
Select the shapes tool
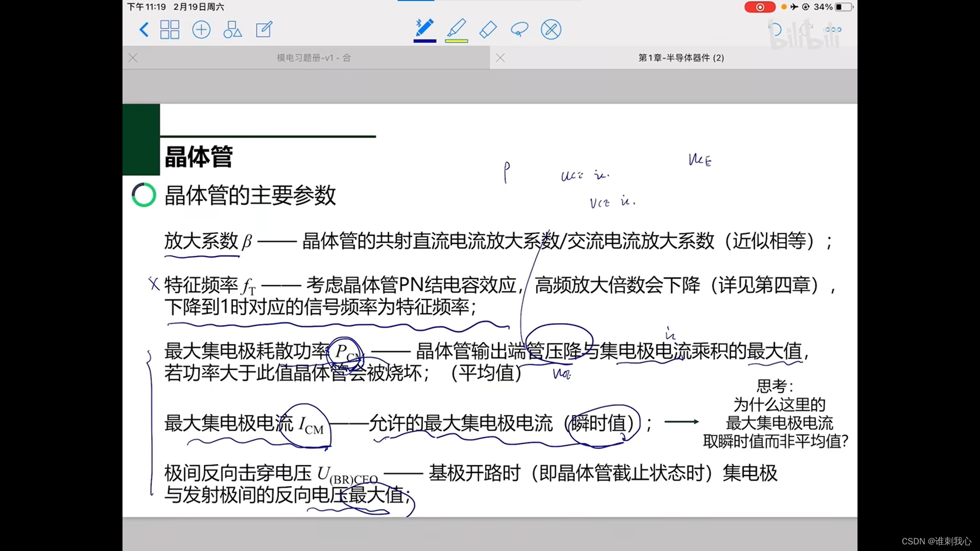tap(232, 30)
